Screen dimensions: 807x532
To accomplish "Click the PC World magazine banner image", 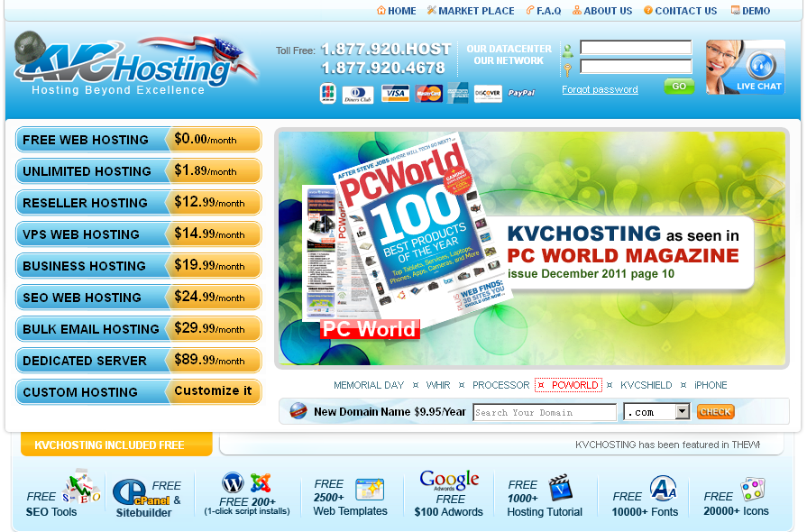I will (x=532, y=248).
